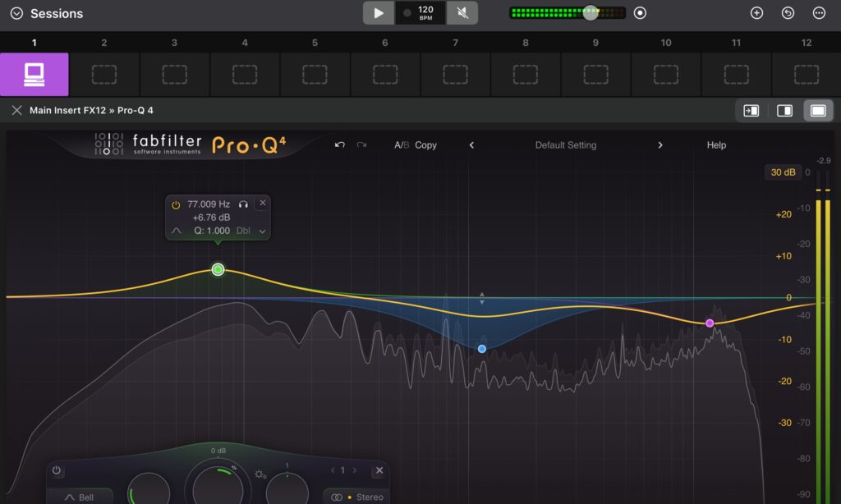
Task: Select session slot 2
Action: [x=104, y=75]
